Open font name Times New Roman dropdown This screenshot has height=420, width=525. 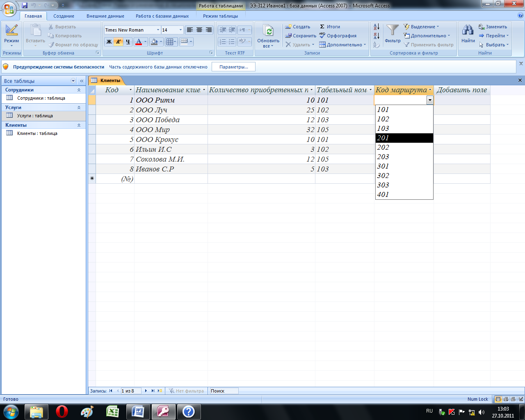158,30
